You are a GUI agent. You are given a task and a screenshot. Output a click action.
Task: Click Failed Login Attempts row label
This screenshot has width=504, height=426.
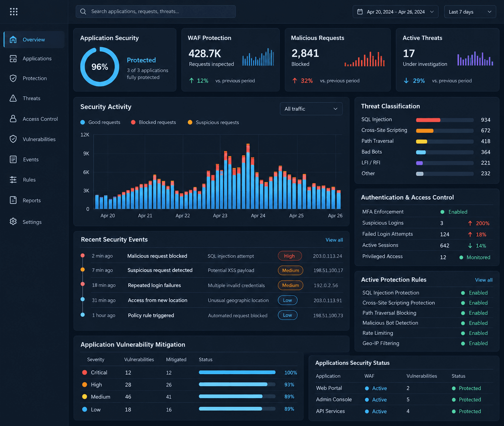tap(388, 234)
